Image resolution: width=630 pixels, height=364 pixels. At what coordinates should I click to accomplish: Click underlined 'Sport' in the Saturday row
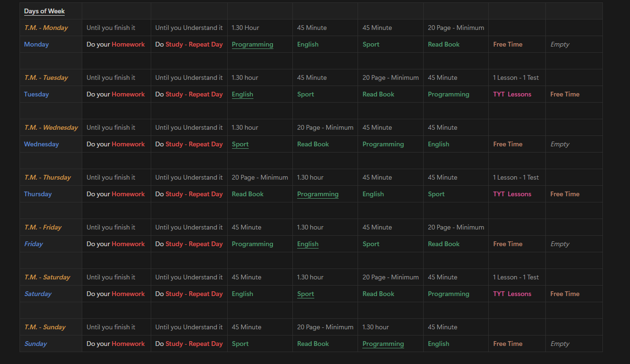coord(306,294)
